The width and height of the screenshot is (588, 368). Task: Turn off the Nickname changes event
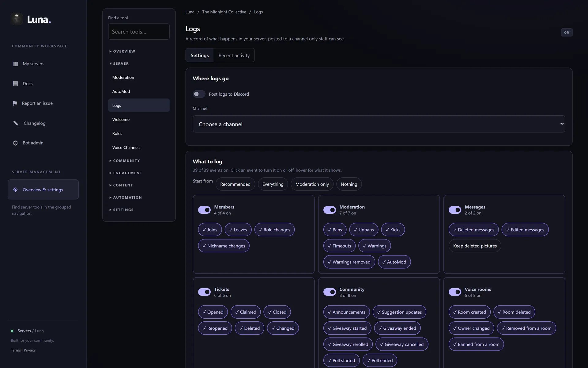224,246
